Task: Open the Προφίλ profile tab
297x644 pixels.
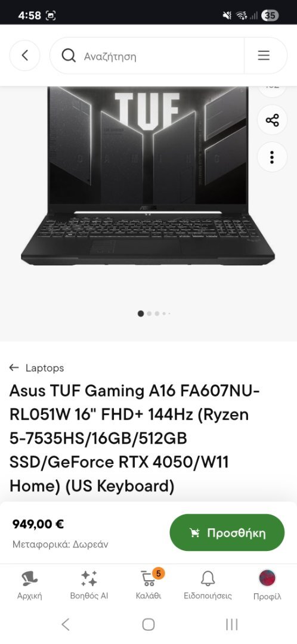Action: pyautogui.click(x=267, y=584)
